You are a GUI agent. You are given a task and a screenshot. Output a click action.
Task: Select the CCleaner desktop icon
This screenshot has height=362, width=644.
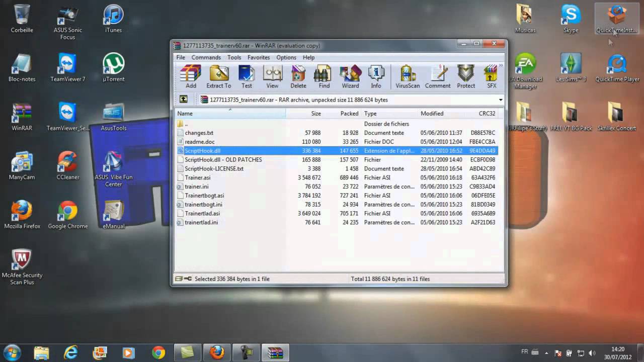click(67, 165)
